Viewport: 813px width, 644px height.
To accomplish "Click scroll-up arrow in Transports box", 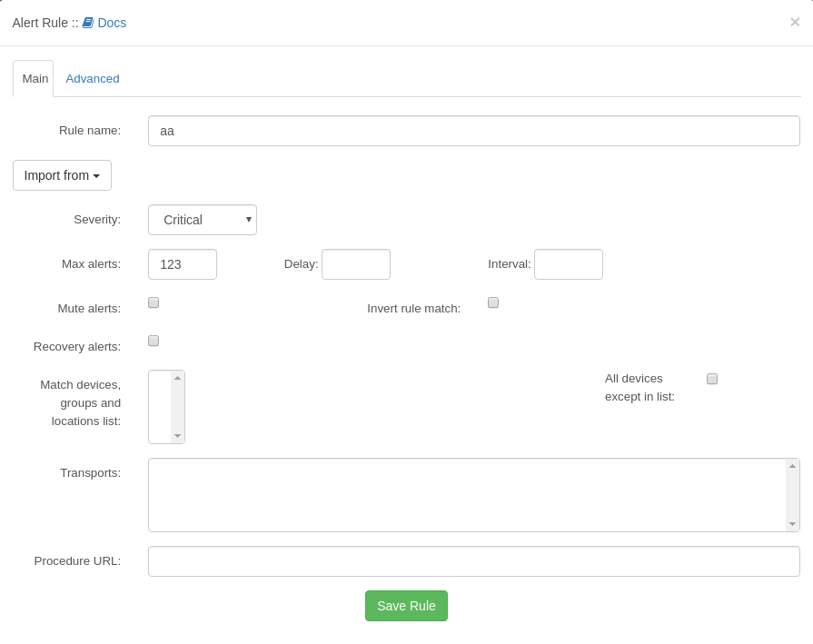I will click(792, 466).
